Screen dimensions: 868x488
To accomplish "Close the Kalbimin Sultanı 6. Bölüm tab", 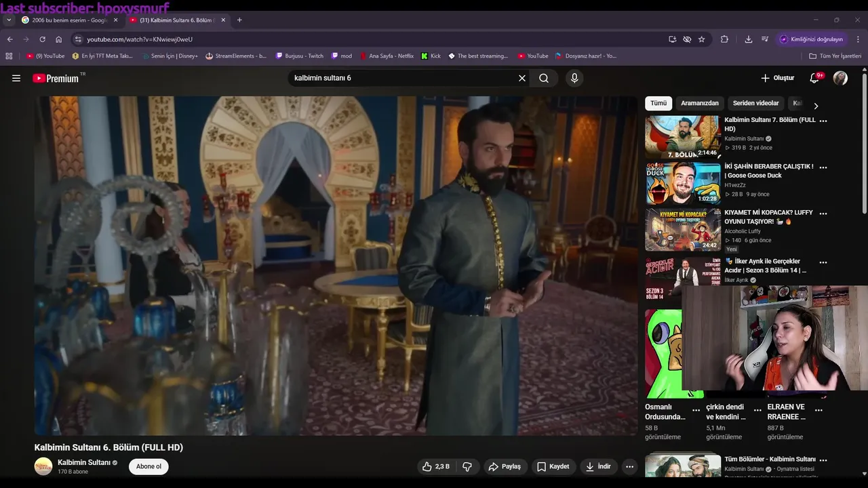I will pos(223,20).
